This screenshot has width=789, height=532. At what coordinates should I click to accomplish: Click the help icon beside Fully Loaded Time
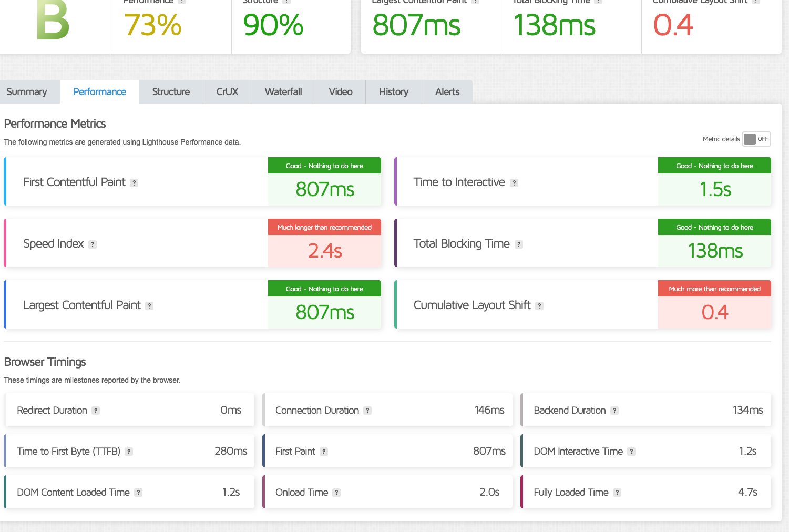pos(617,493)
